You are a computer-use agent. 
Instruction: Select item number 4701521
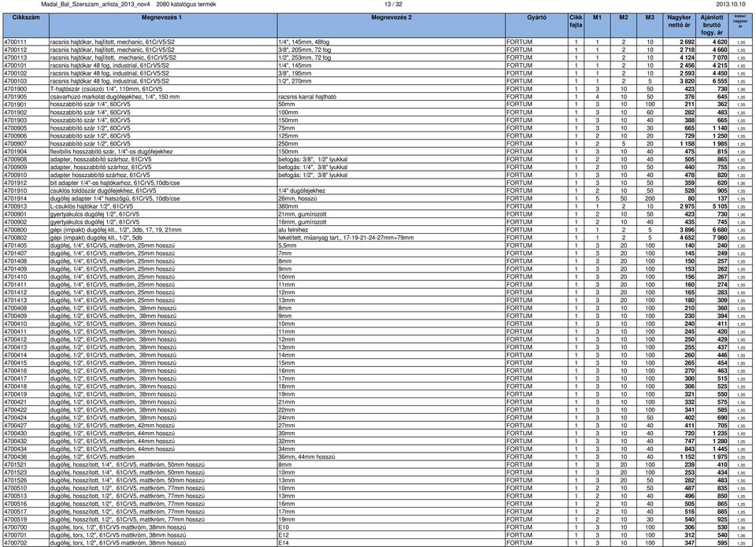coord(16,464)
